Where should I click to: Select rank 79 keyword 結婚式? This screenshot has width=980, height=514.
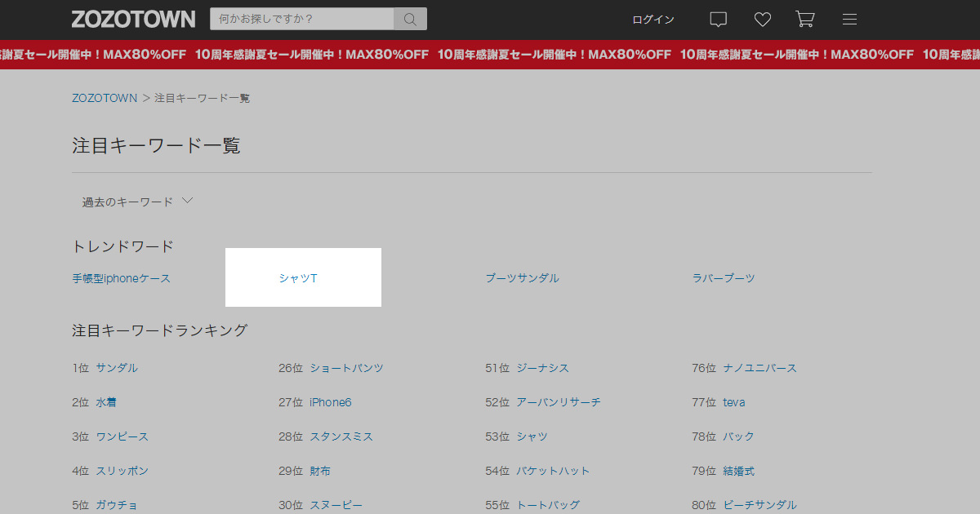[738, 471]
